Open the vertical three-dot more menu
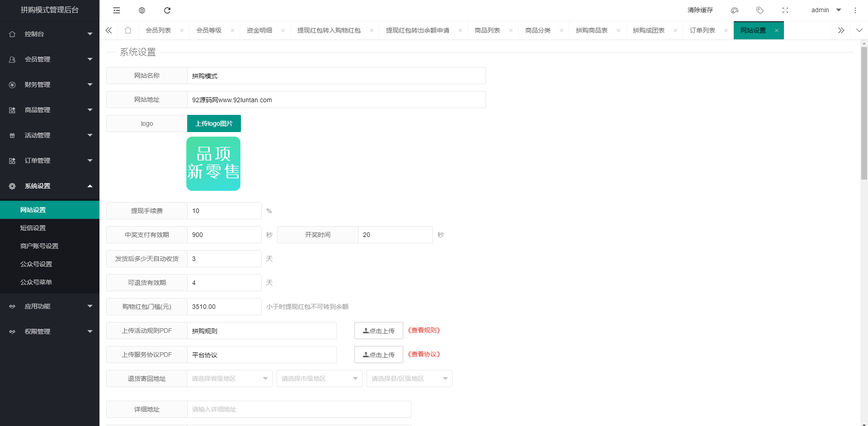The height and width of the screenshot is (426, 868). pos(855,10)
